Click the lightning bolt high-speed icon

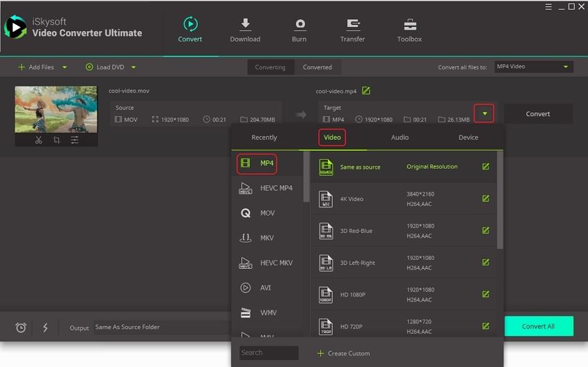(46, 328)
